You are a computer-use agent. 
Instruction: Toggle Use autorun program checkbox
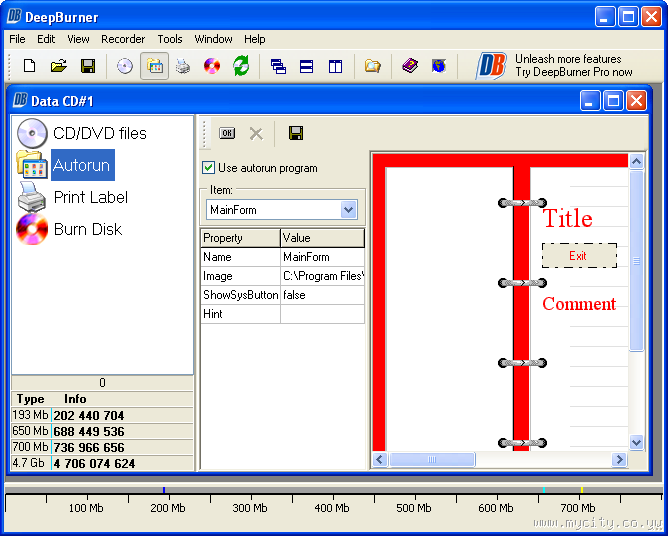click(208, 168)
